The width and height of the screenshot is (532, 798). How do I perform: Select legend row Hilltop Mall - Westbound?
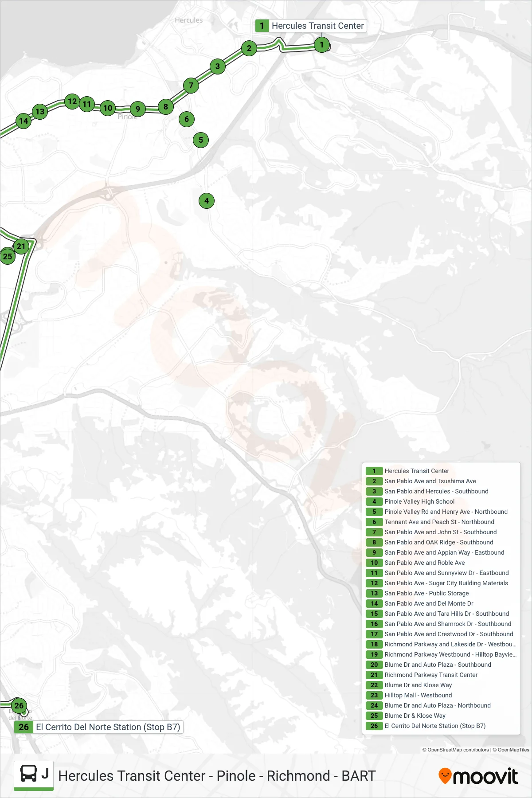(x=441, y=695)
